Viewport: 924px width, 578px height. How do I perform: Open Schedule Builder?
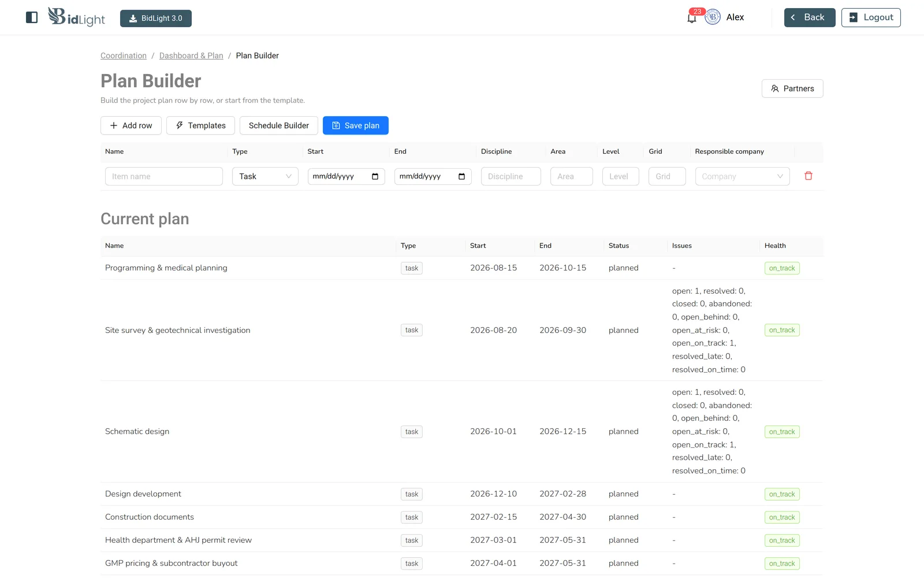[x=279, y=125]
